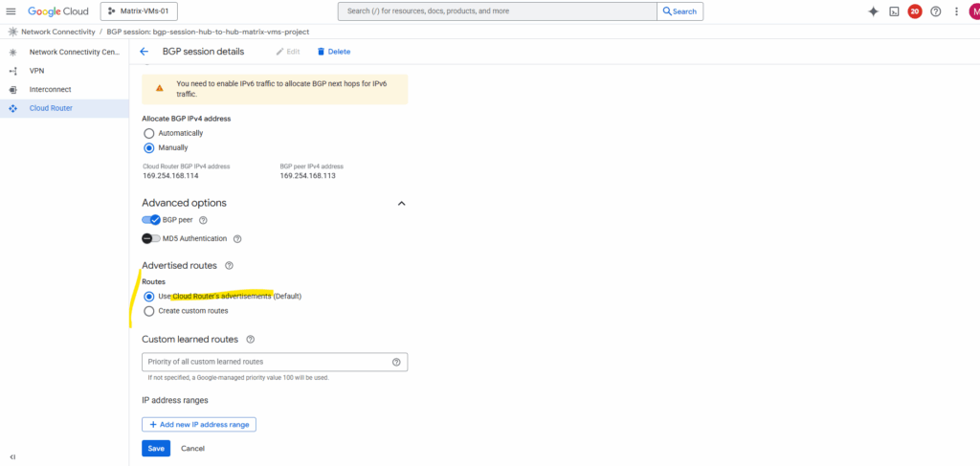This screenshot has width=980, height=466.
Task: Click the Google Cloud logo
Action: point(58,11)
